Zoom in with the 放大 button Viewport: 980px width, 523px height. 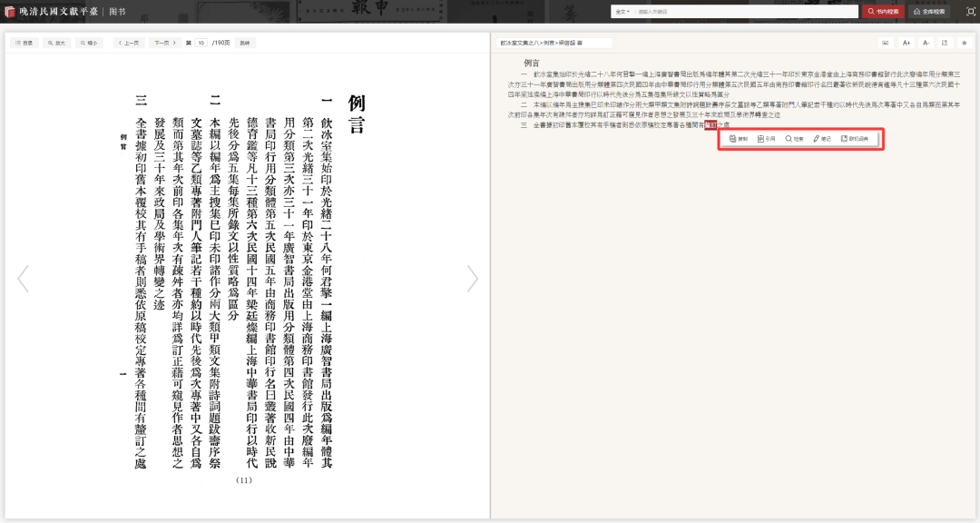[56, 43]
